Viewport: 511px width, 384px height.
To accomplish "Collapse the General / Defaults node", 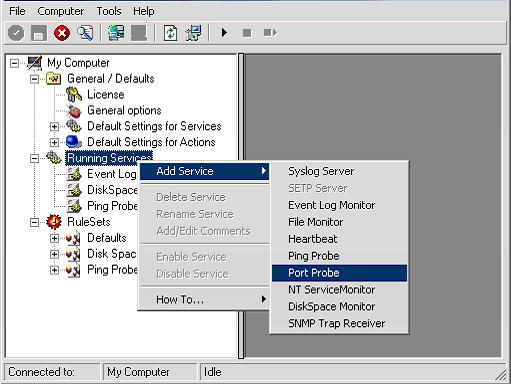I will pyautogui.click(x=34, y=79).
